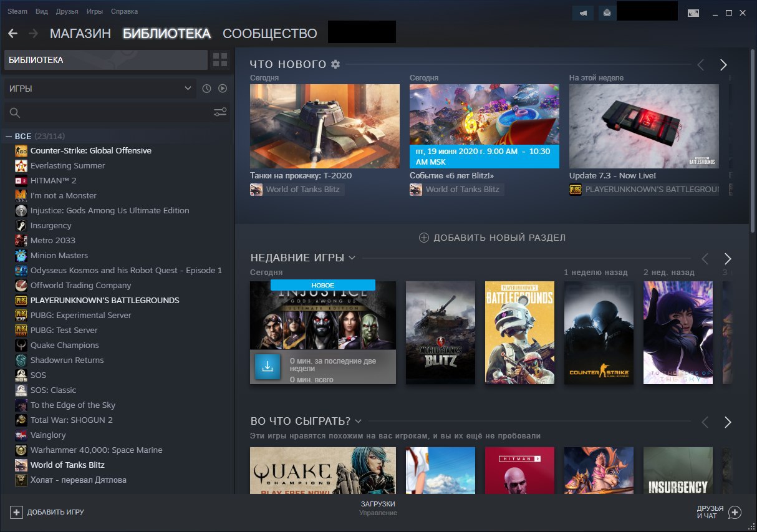This screenshot has width=757, height=532.
Task: Click the Counter-Strike: Global Offensive game icon
Action: pyautogui.click(x=21, y=151)
